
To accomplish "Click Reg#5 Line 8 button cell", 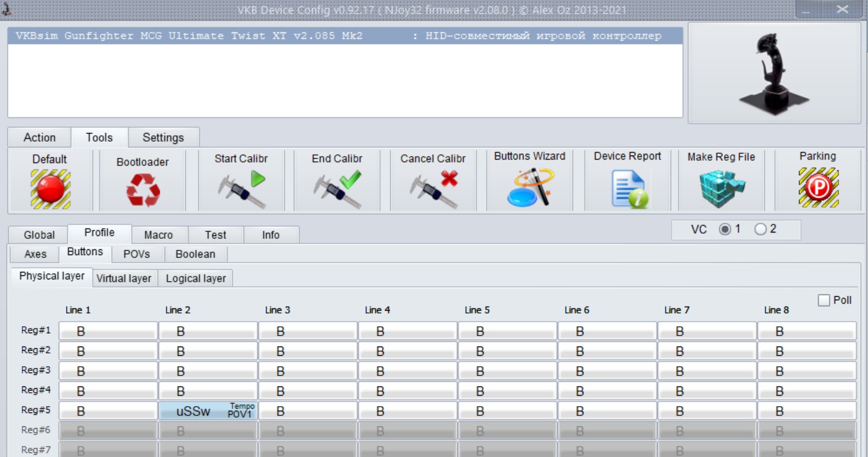I will (x=807, y=411).
